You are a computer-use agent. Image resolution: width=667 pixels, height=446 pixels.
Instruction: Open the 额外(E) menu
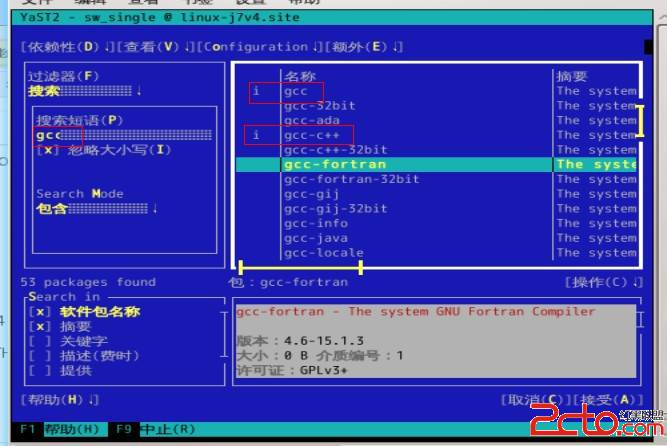364,47
